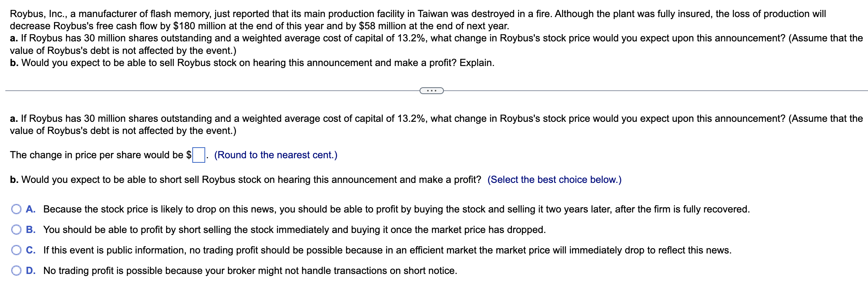Select radio button for choice B
The image size is (868, 299).
coord(16,229)
